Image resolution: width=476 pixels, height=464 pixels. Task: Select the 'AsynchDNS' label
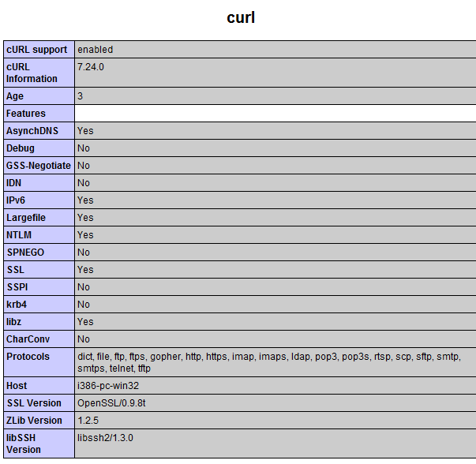click(x=32, y=131)
